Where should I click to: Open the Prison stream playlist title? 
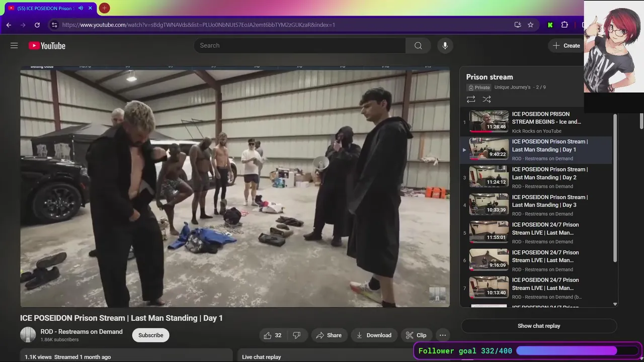click(490, 77)
